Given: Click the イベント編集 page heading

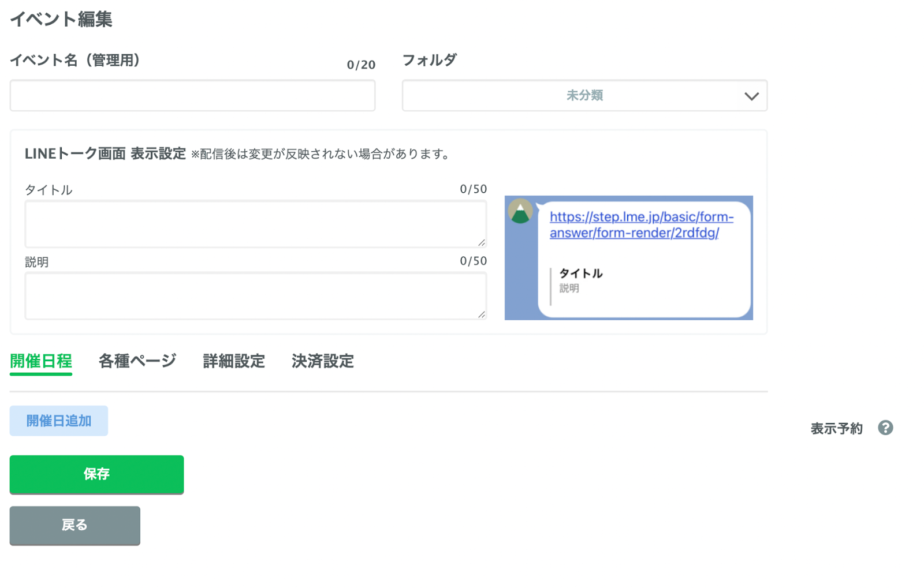Looking at the screenshot, I should [61, 19].
